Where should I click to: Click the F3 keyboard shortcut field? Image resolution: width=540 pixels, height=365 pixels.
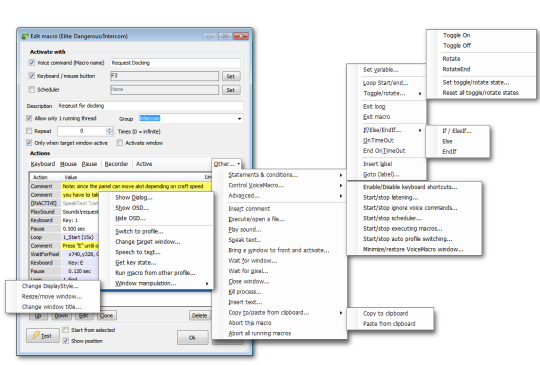tap(164, 76)
